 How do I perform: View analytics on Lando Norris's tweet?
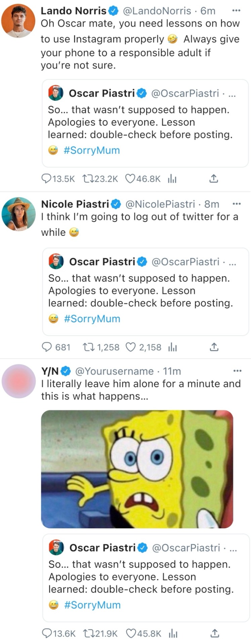pyautogui.click(x=172, y=179)
